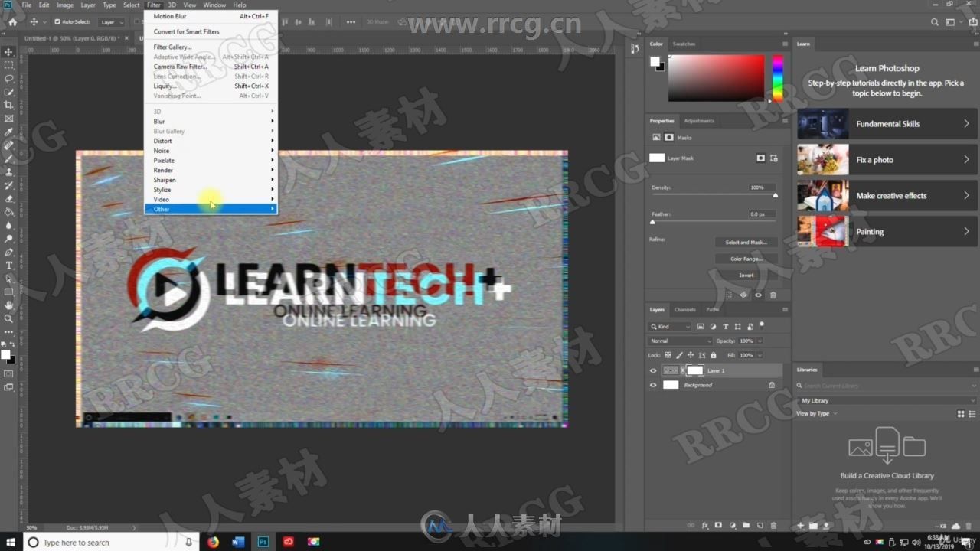Switch to the Channels tab
Image resolution: width=980 pixels, height=551 pixels.
(x=684, y=310)
